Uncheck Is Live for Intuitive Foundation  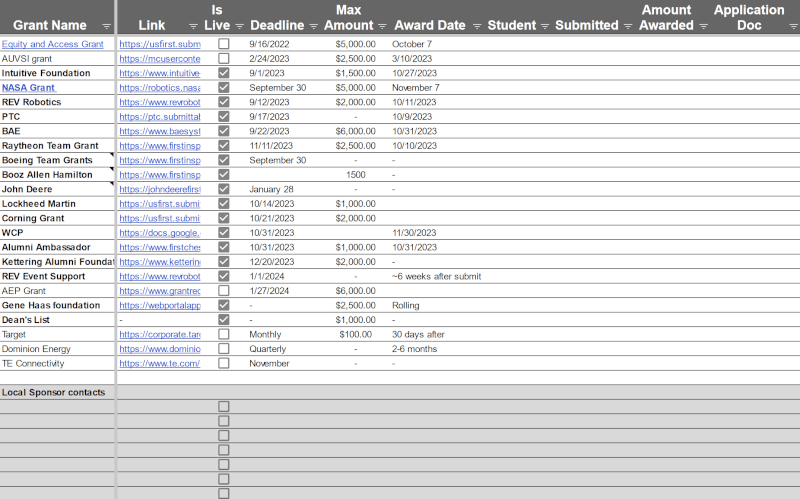(x=223, y=73)
